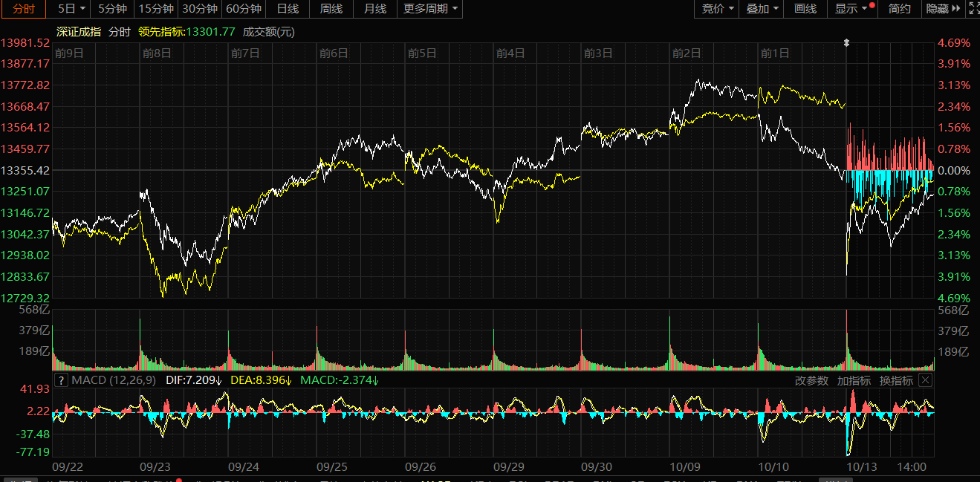Expand the 更多周期 dropdown
The height and width of the screenshot is (482, 980).
point(430,9)
